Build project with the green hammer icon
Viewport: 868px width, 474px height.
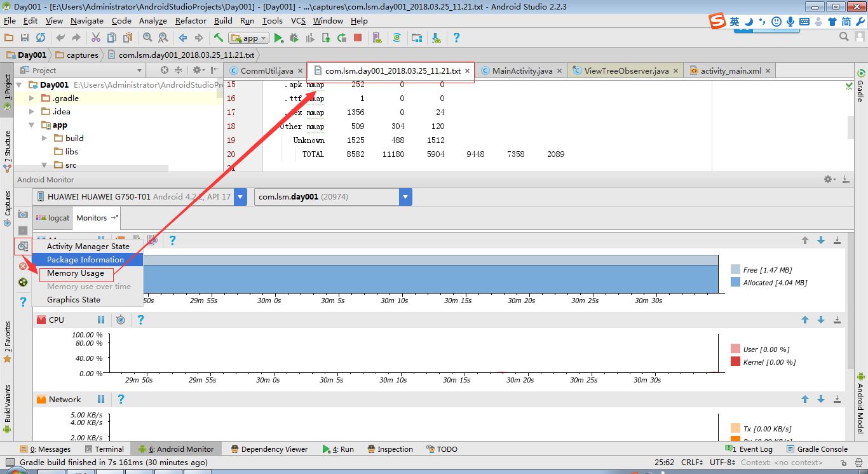click(x=219, y=38)
